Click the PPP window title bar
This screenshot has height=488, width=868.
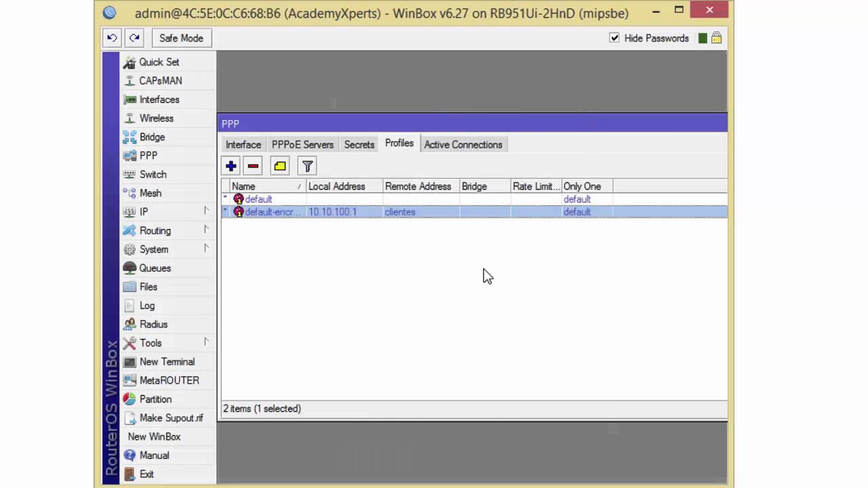pyautogui.click(x=473, y=123)
